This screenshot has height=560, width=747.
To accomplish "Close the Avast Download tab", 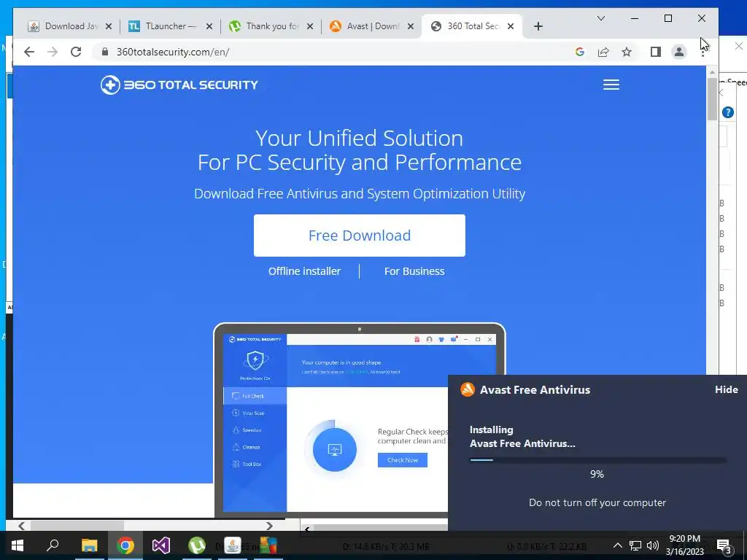I will [x=411, y=26].
